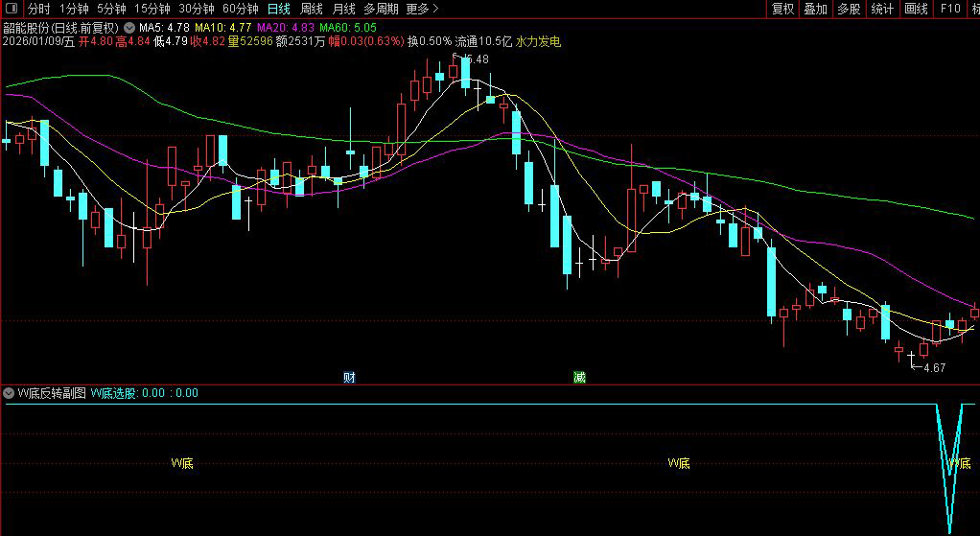
Task: Click the W底反转副图 indicator name
Action: [52, 393]
